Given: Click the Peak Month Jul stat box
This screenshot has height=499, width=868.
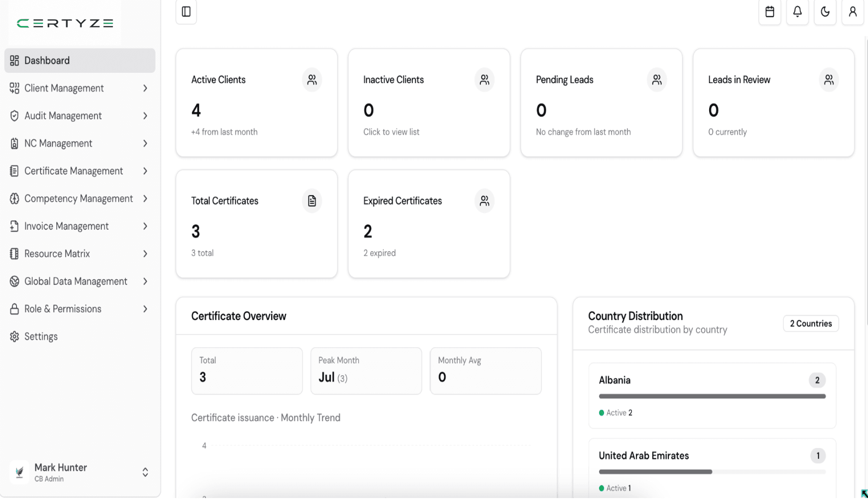Looking at the screenshot, I should click(x=366, y=371).
